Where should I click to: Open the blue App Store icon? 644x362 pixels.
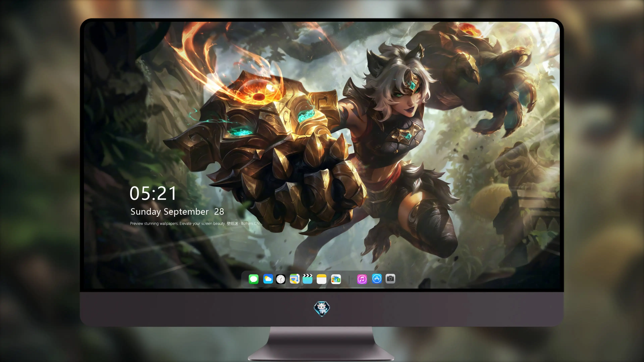[377, 279]
